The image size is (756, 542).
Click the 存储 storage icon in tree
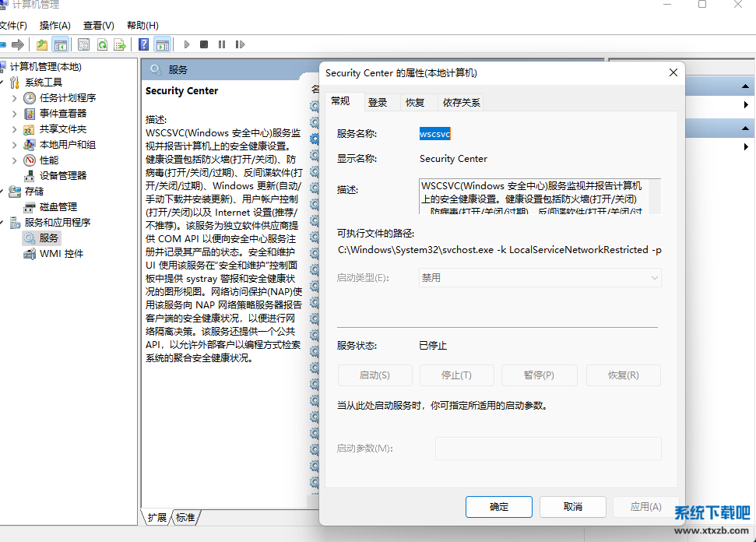(x=15, y=192)
